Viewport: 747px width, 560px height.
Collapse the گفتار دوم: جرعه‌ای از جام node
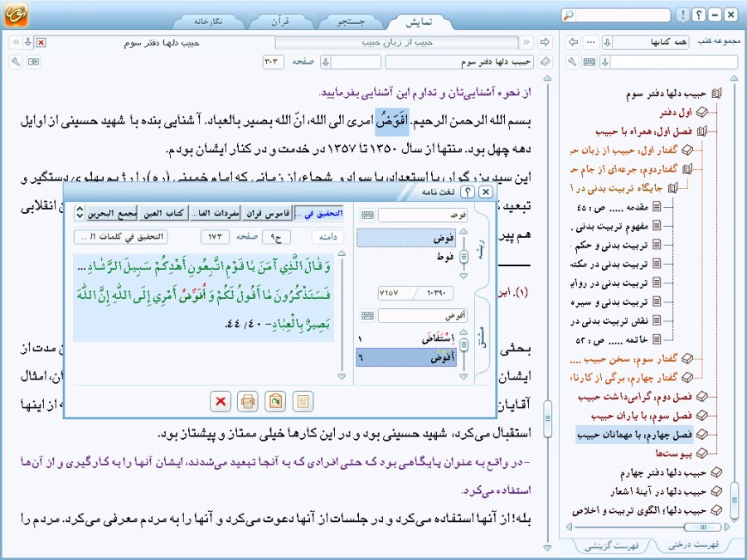(687, 168)
